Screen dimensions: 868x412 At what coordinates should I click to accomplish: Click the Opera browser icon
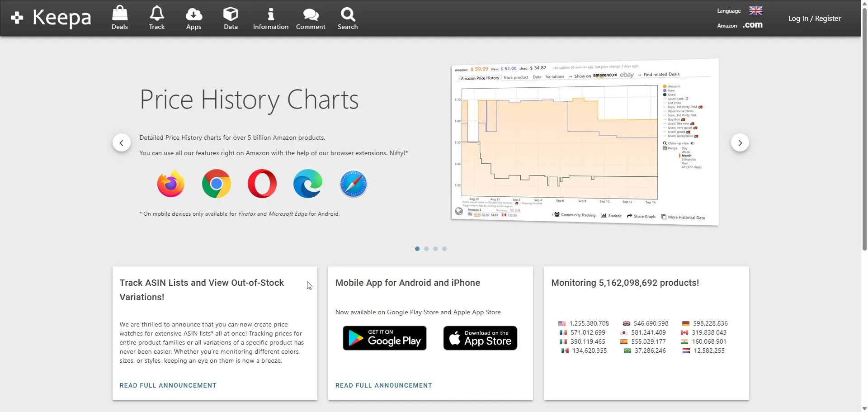tap(262, 184)
